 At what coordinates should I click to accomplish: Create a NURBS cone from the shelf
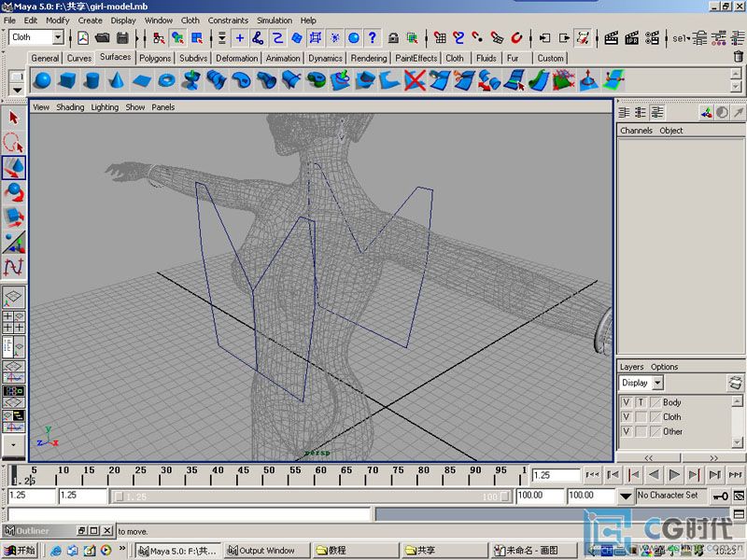click(116, 80)
